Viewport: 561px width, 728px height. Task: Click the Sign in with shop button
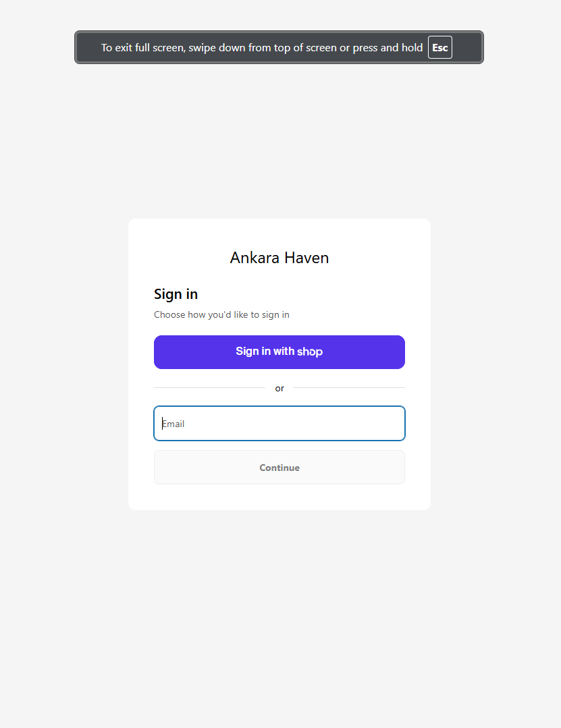coord(279,352)
